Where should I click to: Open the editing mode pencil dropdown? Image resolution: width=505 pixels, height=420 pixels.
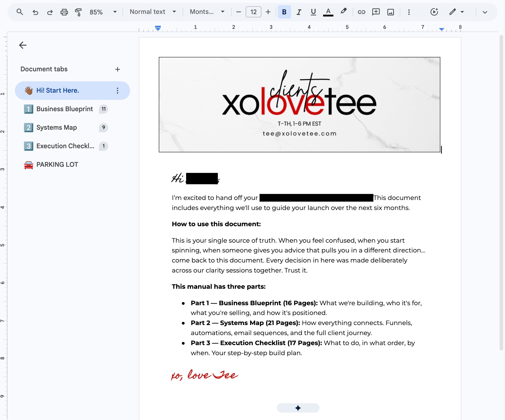tap(456, 12)
